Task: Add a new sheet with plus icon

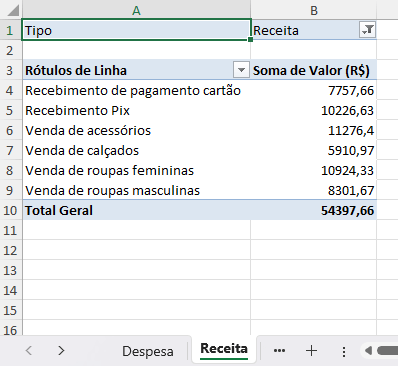Action: tap(311, 350)
